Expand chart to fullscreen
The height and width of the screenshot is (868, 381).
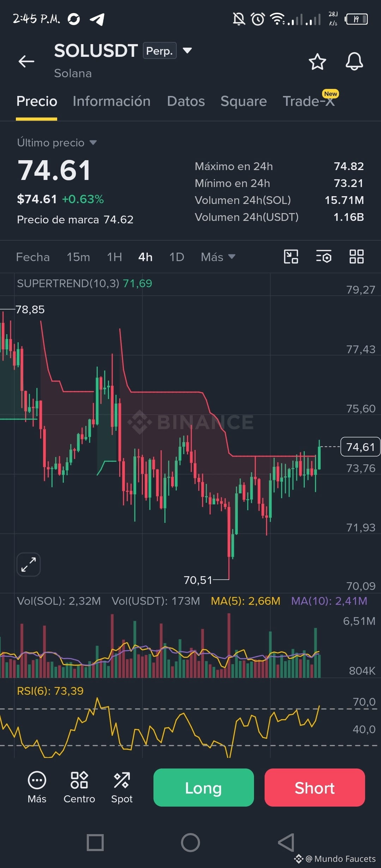(x=29, y=564)
